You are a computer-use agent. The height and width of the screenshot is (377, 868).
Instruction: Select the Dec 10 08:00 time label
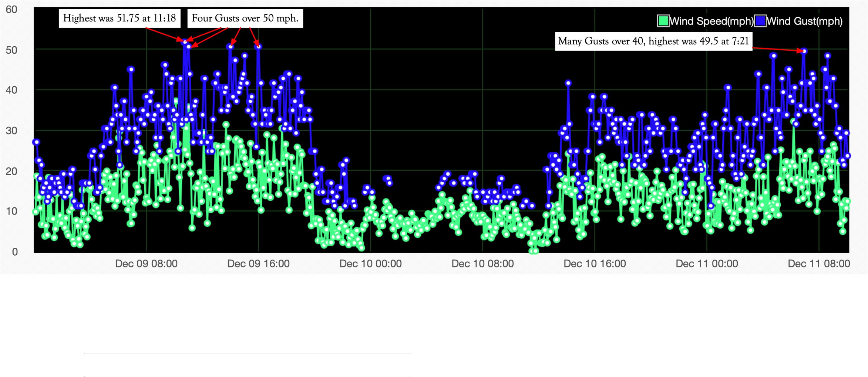click(x=482, y=264)
